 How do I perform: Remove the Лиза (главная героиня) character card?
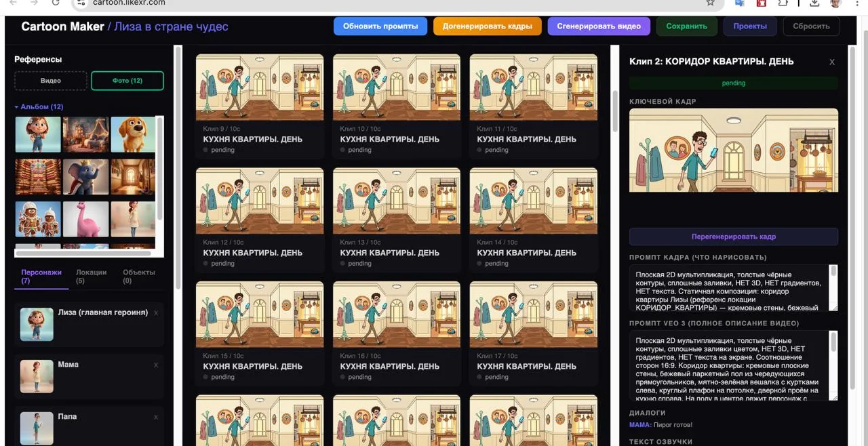coord(156,313)
